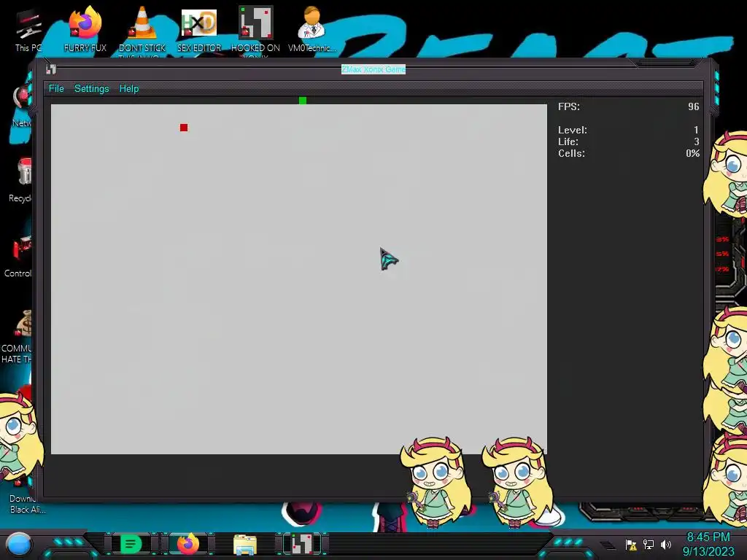Click the green player square
The width and height of the screenshot is (747, 560).
303,101
